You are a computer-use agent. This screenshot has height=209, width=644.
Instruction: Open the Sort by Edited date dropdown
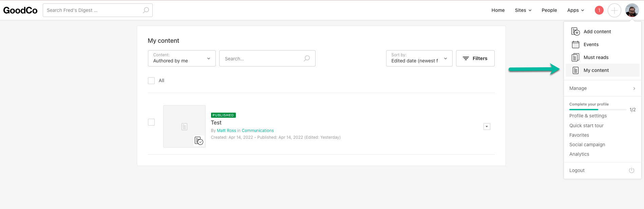pos(419,58)
